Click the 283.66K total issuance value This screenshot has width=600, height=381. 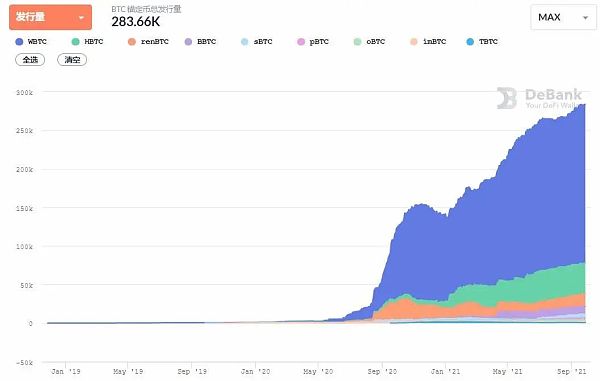[136, 22]
